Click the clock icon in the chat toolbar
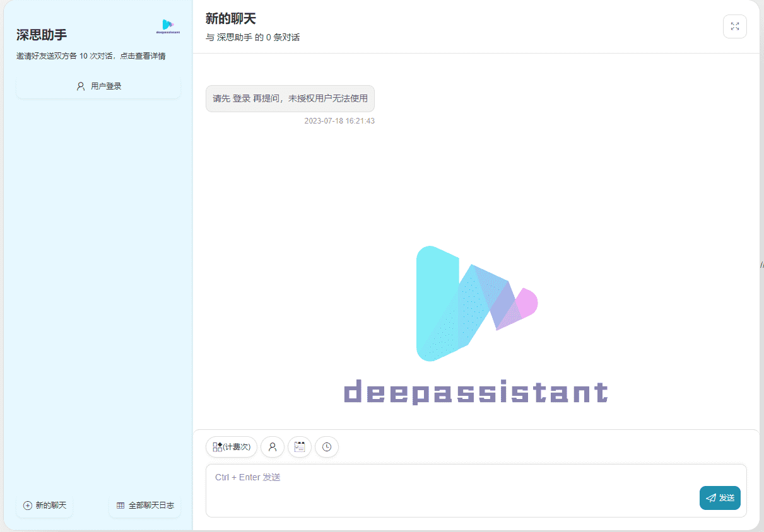 (x=327, y=447)
